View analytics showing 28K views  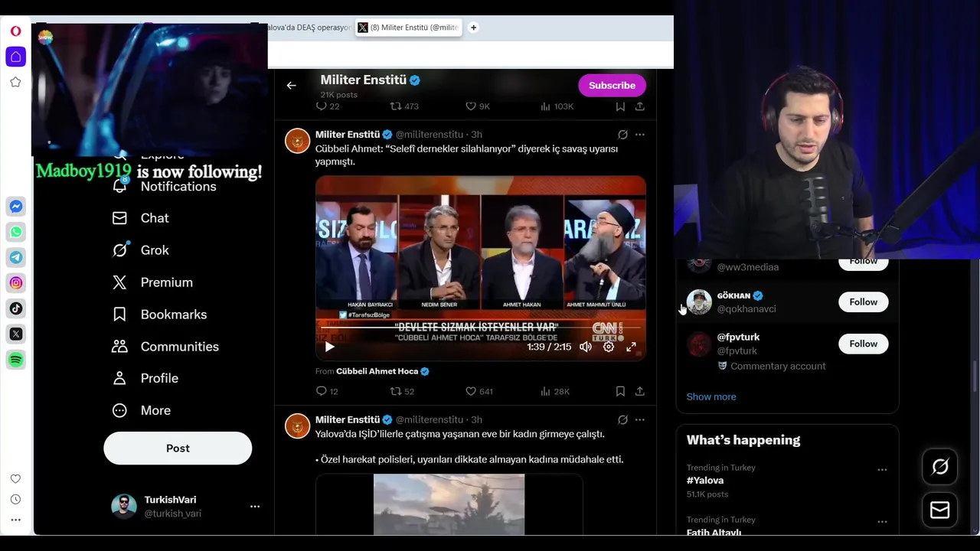click(555, 391)
